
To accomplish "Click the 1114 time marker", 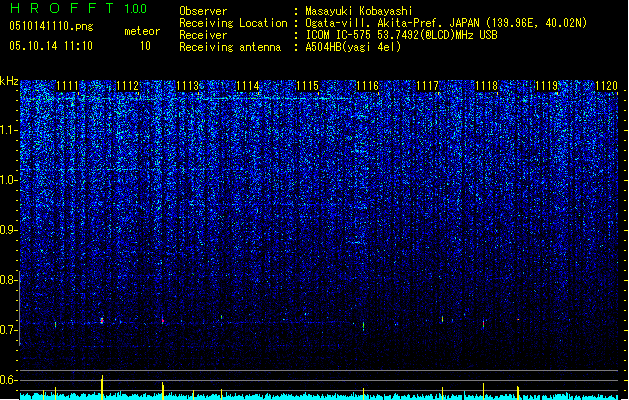I will 248,86.
